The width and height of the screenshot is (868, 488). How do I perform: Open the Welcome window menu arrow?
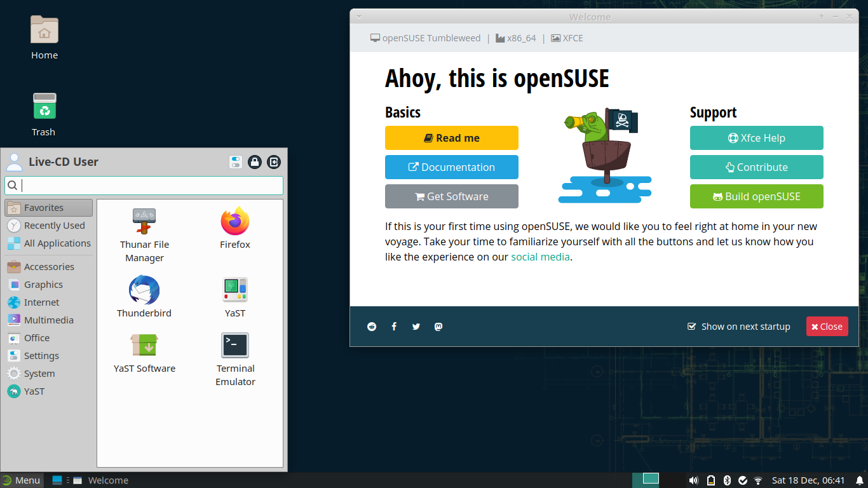[x=358, y=17]
